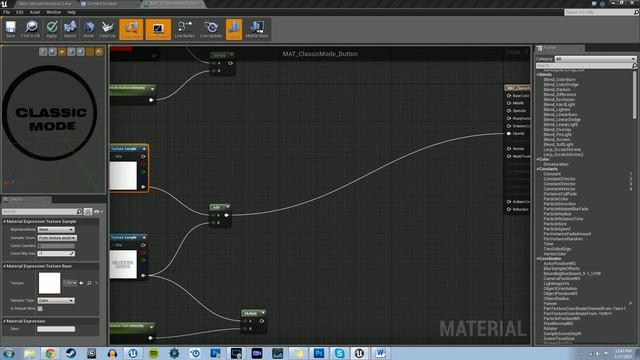Image resolution: width=640 pixels, height=360 pixels.
Task: Select Desaturation in the Palette list
Action: pyautogui.click(x=556, y=164)
